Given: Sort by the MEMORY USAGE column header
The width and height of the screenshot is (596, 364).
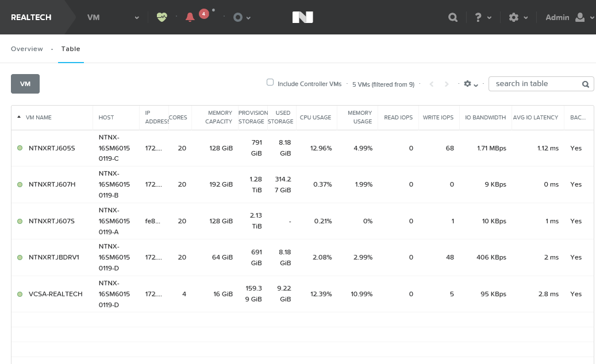Looking at the screenshot, I should point(360,117).
